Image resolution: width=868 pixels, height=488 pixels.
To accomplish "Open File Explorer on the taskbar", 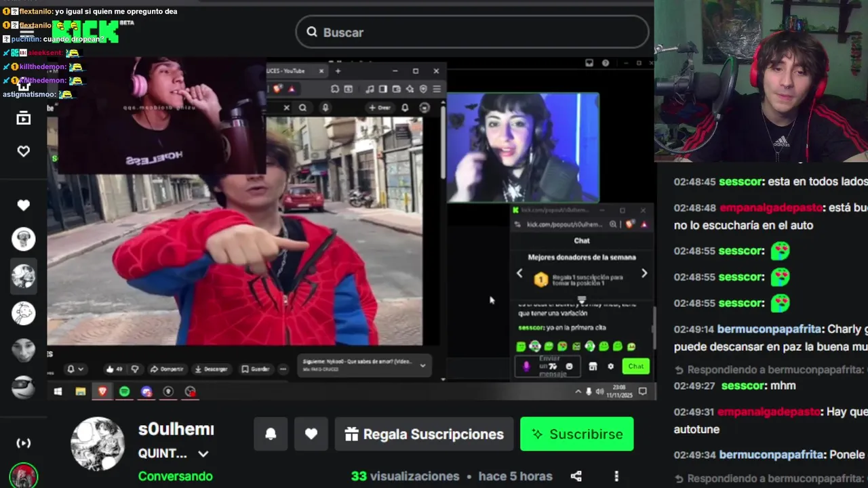I will (80, 391).
